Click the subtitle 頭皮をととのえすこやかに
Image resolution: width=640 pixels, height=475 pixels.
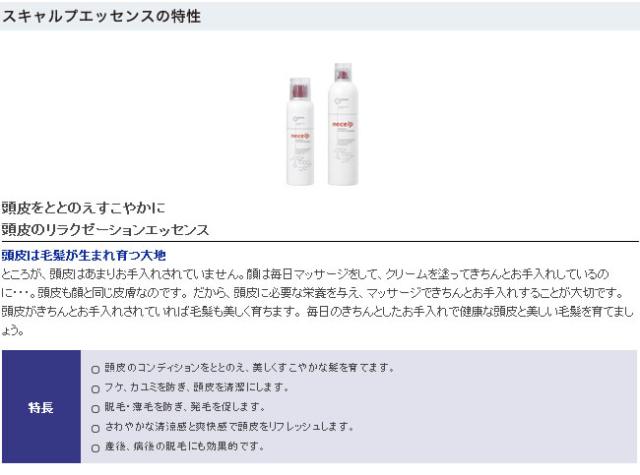pos(83,208)
